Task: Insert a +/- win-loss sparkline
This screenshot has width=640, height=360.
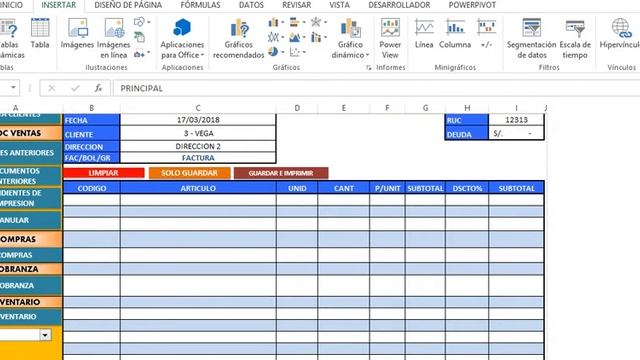Action: pos(486,33)
